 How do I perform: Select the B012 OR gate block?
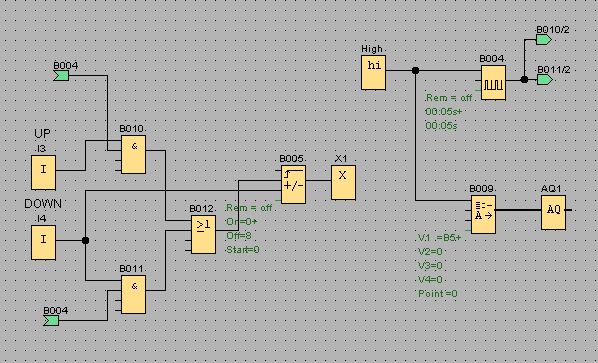(x=203, y=235)
